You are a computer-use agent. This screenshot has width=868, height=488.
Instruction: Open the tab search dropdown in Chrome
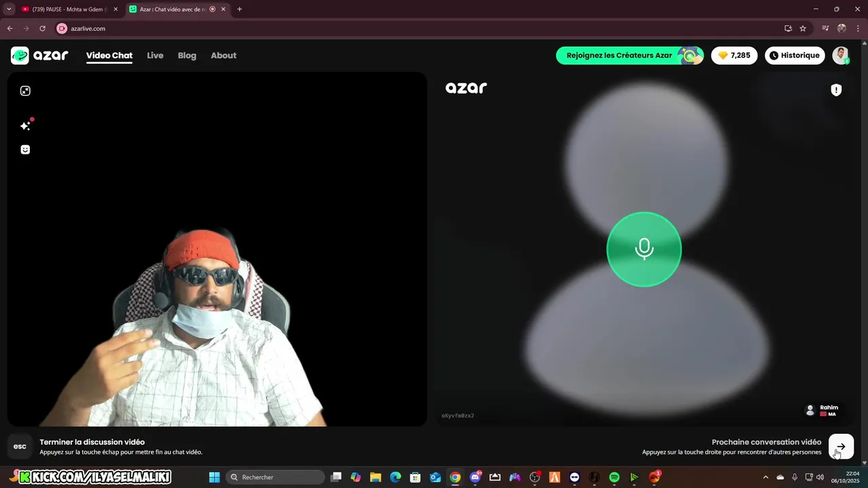(9, 9)
